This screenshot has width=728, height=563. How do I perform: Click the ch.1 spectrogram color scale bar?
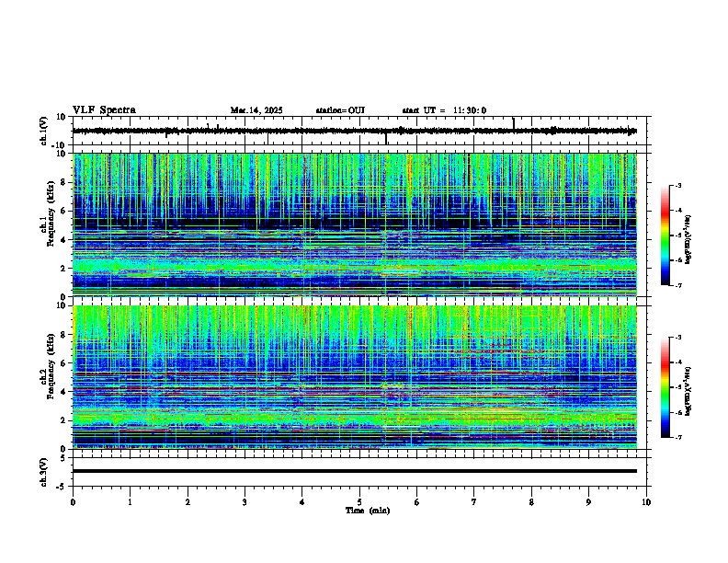point(665,236)
